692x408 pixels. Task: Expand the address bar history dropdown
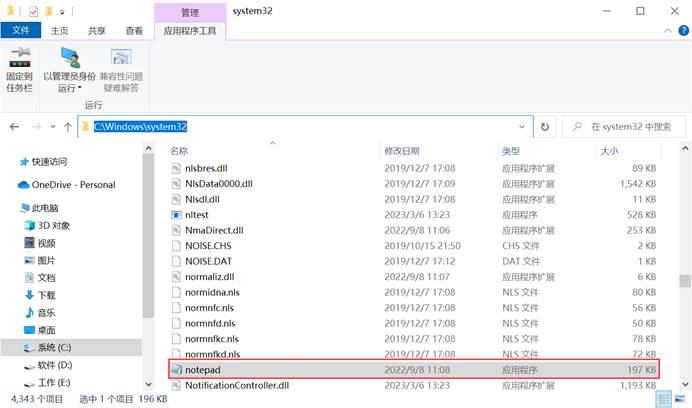tap(522, 127)
